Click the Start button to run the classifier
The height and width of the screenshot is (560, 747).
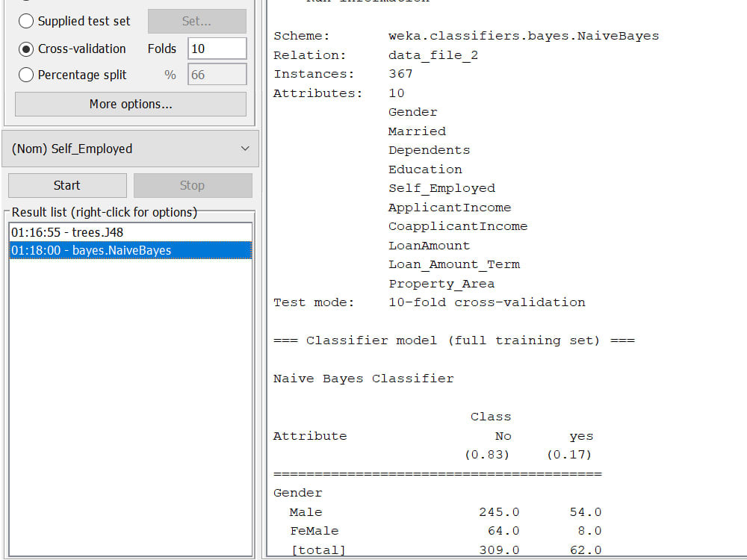coord(67,185)
